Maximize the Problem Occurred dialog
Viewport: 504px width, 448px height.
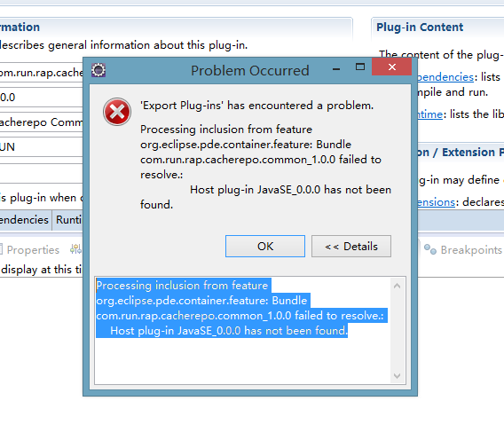click(x=360, y=67)
